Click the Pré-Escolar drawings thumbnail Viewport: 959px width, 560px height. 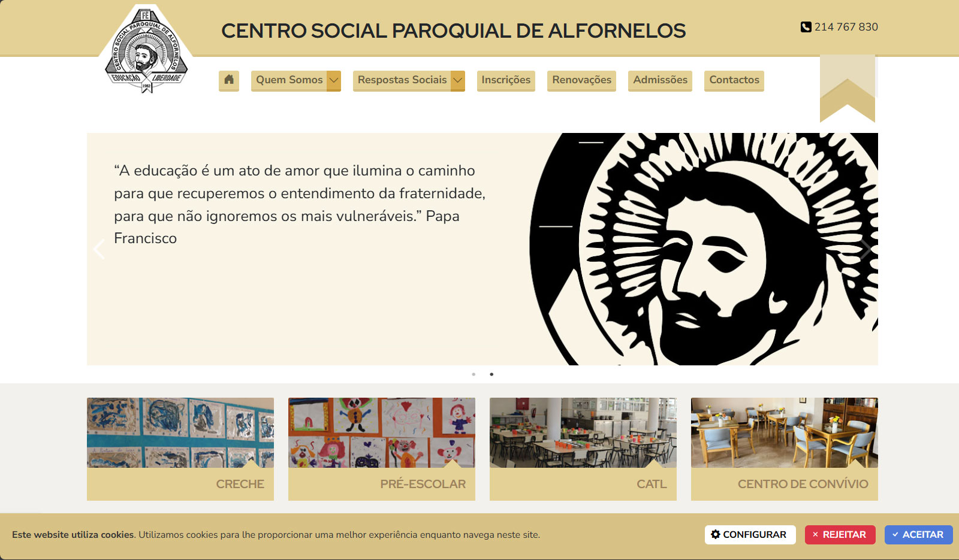coord(382,432)
